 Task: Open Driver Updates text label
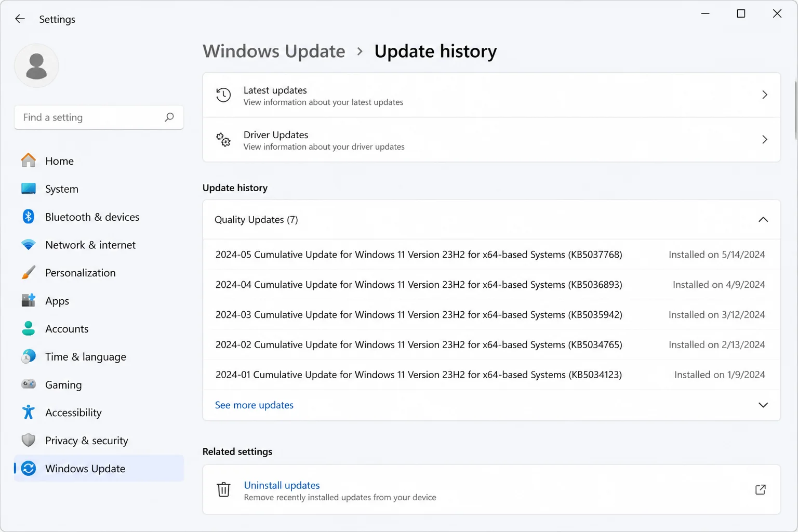[276, 135]
